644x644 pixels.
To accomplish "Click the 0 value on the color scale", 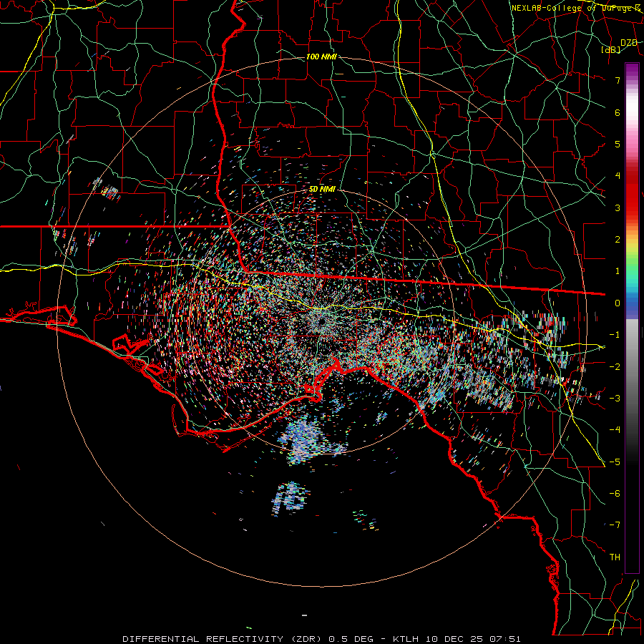I will 618,303.
